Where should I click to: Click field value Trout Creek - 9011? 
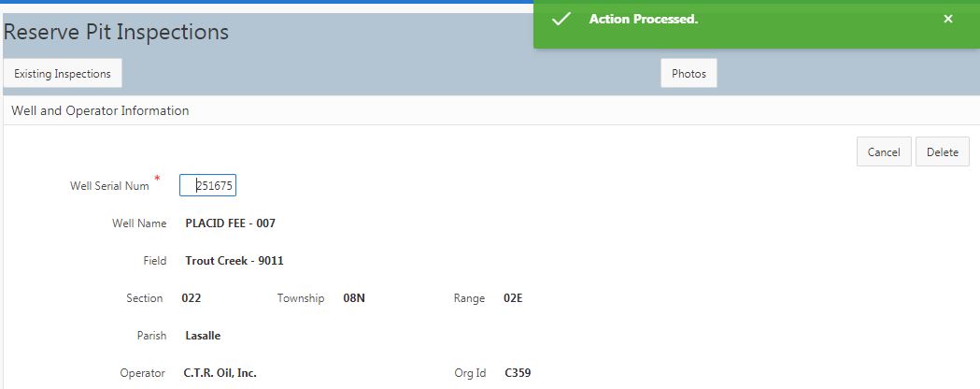click(x=234, y=261)
